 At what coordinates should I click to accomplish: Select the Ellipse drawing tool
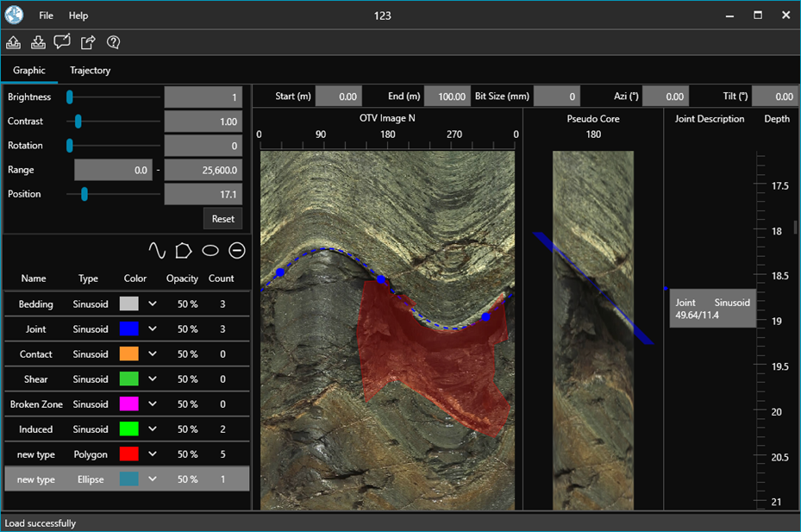(x=210, y=250)
